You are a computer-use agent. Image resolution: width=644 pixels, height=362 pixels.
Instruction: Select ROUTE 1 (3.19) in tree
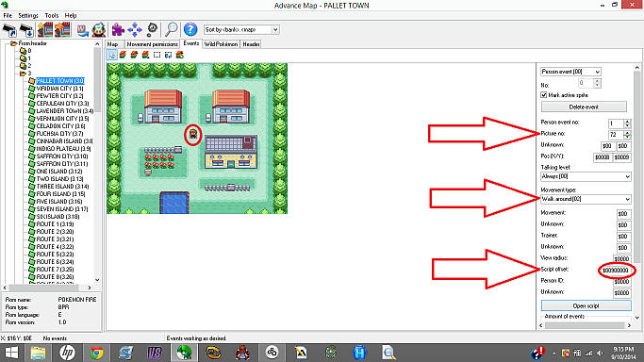[x=55, y=224]
